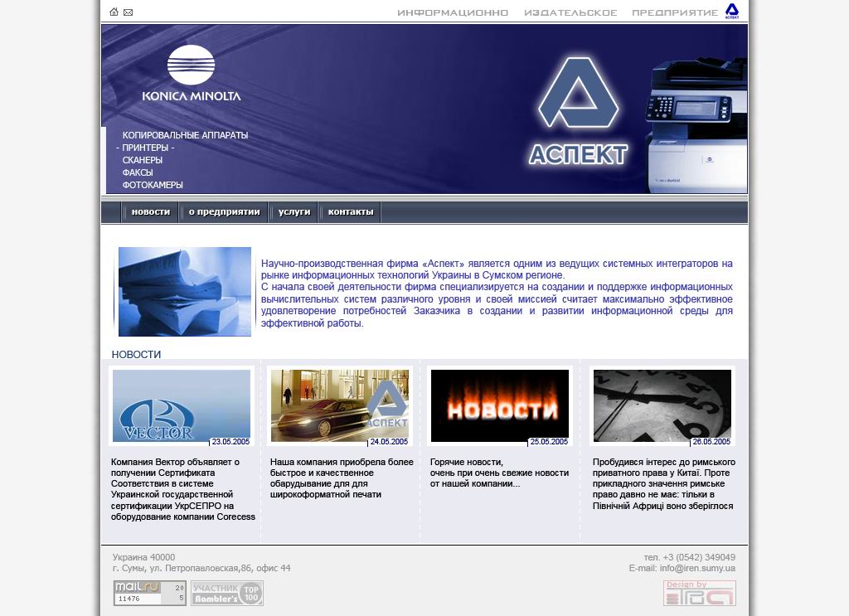
Task: Open the о предприятии menu item
Action: 224,211
